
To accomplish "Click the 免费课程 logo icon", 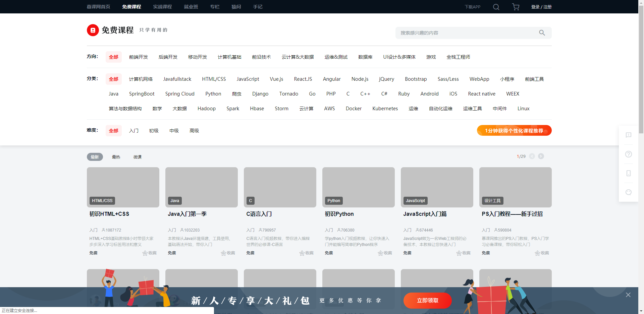I will 93,30.
